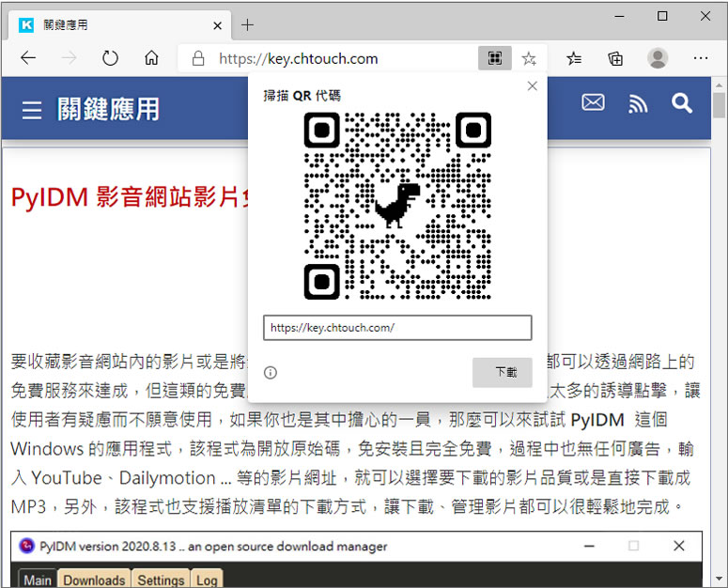
Task: Click the QR code URL text field
Action: [397, 328]
